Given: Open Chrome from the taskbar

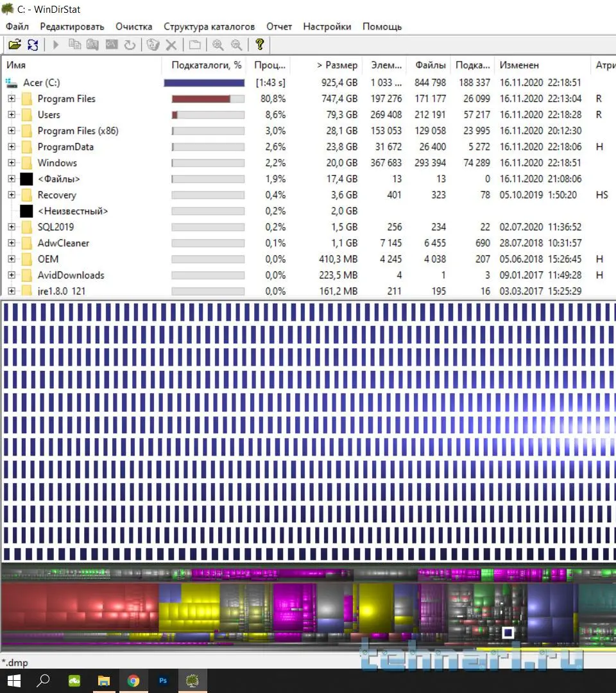Looking at the screenshot, I should coord(133,681).
